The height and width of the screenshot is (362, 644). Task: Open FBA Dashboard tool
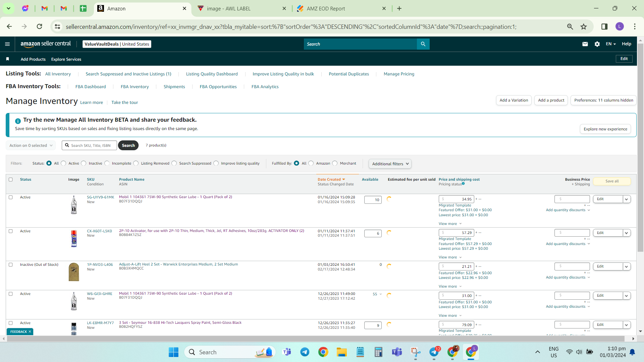[x=91, y=87]
